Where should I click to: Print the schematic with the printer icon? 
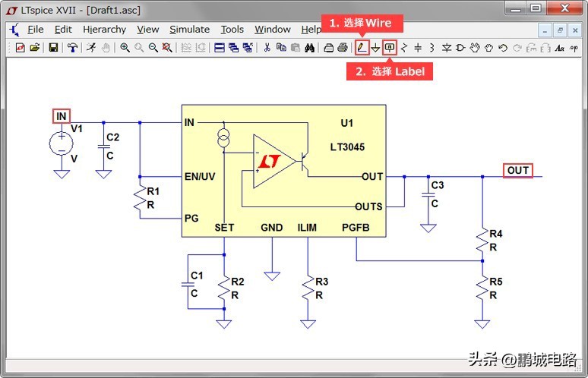(x=343, y=48)
